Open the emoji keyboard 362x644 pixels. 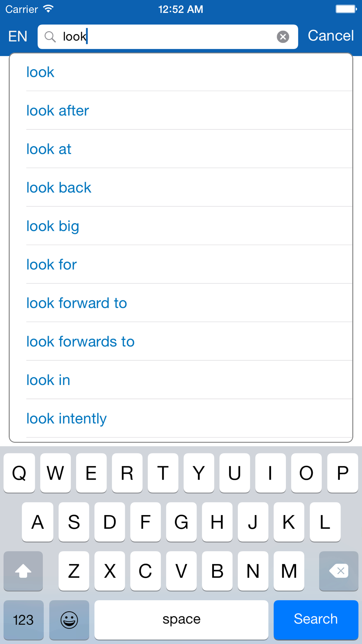pos(69,620)
